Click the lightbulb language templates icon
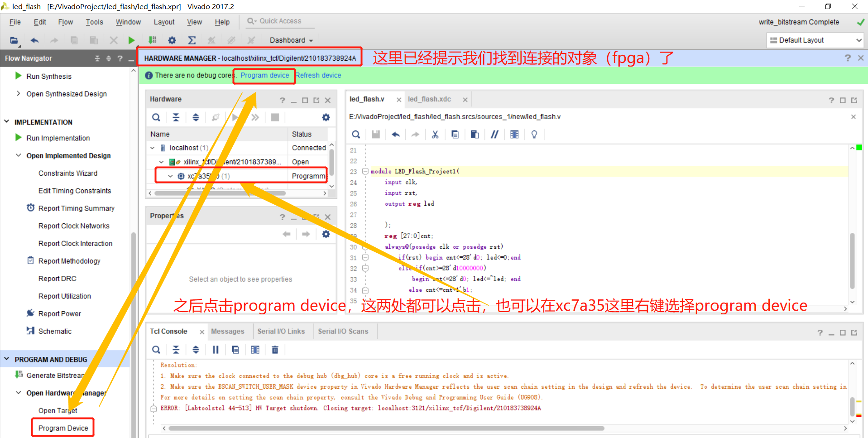 click(x=534, y=134)
